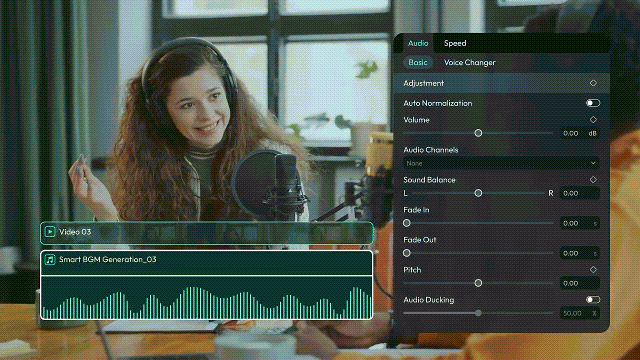The height and width of the screenshot is (360, 640).
Task: Switch to the Speed tab
Action: pos(455,43)
